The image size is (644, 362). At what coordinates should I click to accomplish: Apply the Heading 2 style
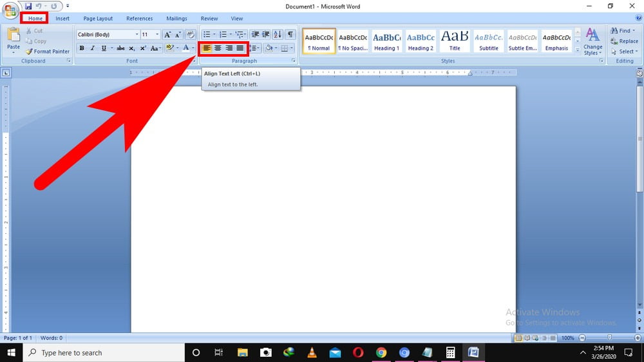click(421, 41)
